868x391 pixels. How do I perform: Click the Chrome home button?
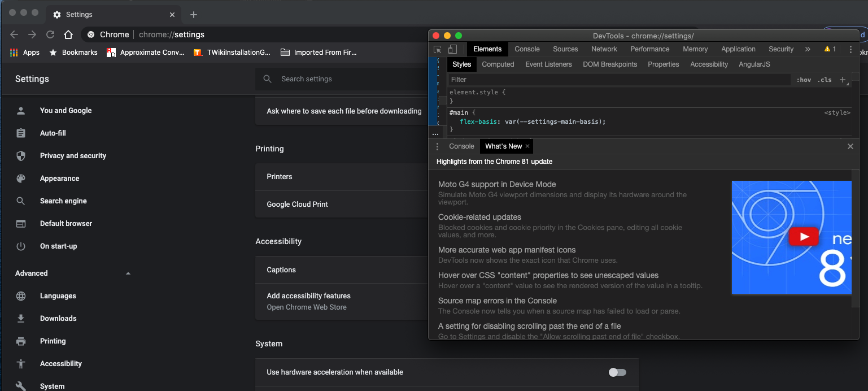coord(68,34)
